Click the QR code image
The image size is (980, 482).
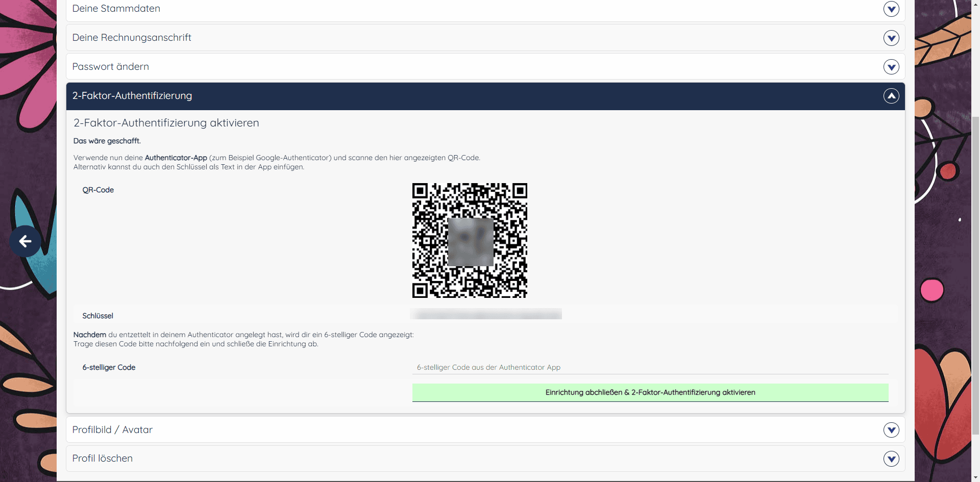click(x=470, y=240)
